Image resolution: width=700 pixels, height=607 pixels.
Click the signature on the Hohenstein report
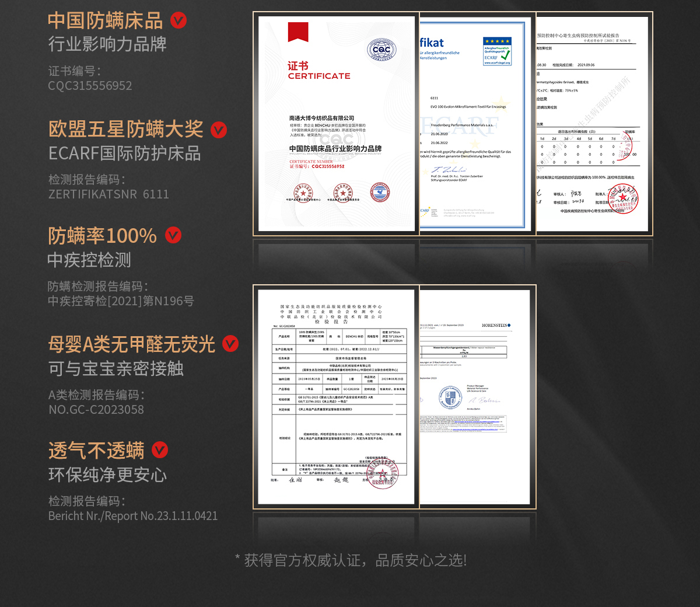[x=485, y=400]
